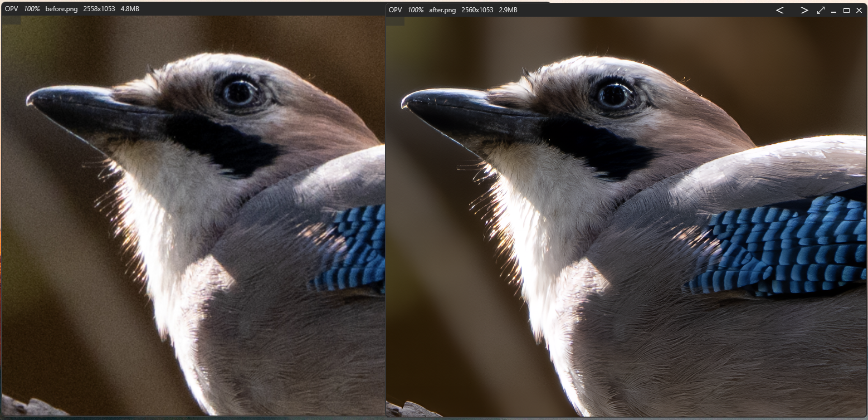The height and width of the screenshot is (420, 868).
Task: Go to next image in after.png viewer
Action: tap(804, 10)
